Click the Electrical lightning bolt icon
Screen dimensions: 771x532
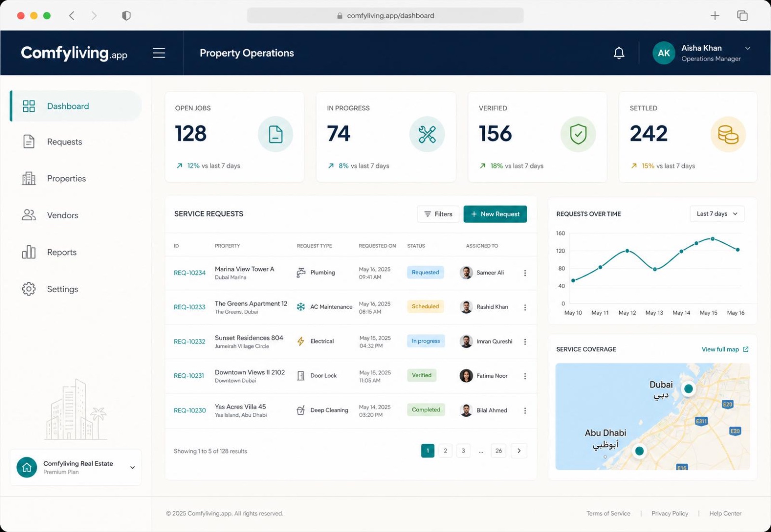(x=301, y=341)
